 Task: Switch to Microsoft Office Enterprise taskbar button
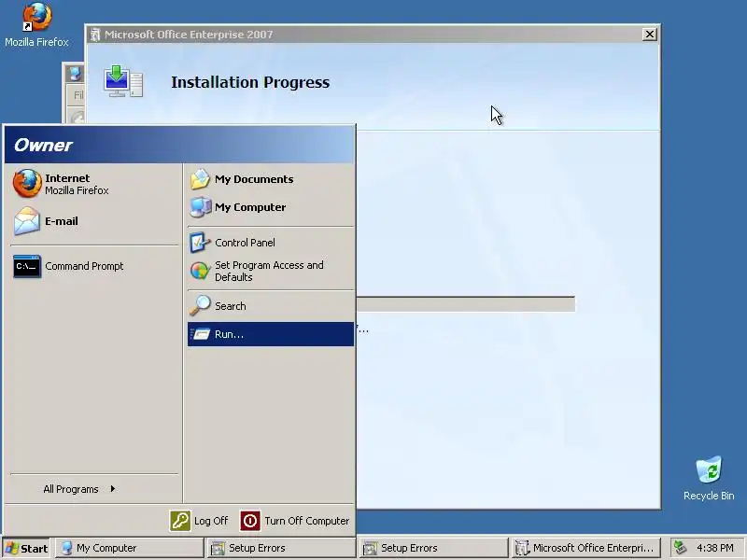click(x=585, y=548)
